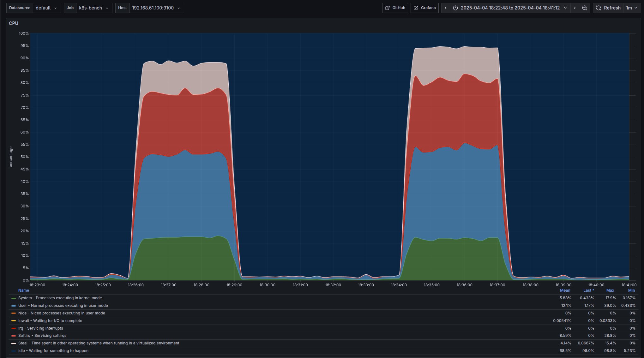Click the refresh icon to reload data

coord(599,8)
